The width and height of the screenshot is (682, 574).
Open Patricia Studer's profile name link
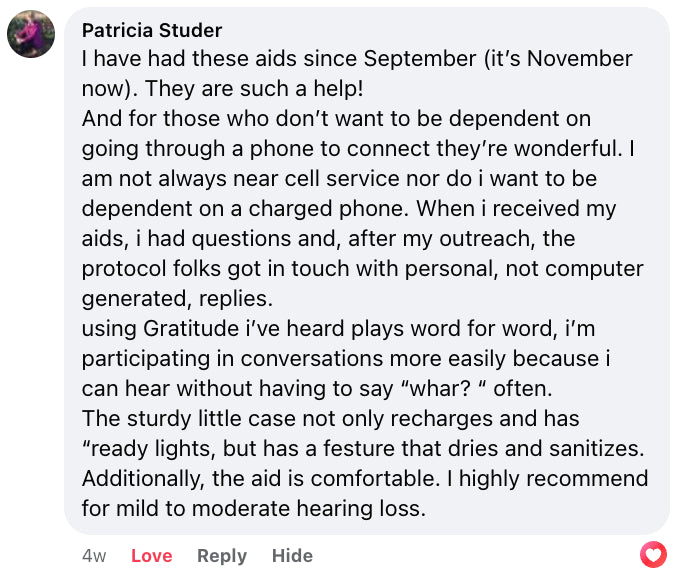tap(152, 30)
